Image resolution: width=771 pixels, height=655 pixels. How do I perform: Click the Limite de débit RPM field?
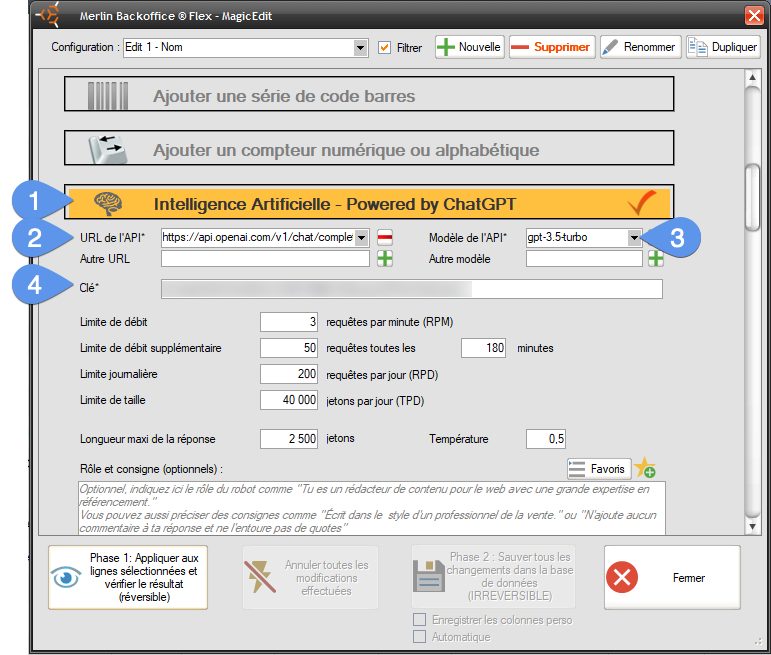(x=289, y=322)
